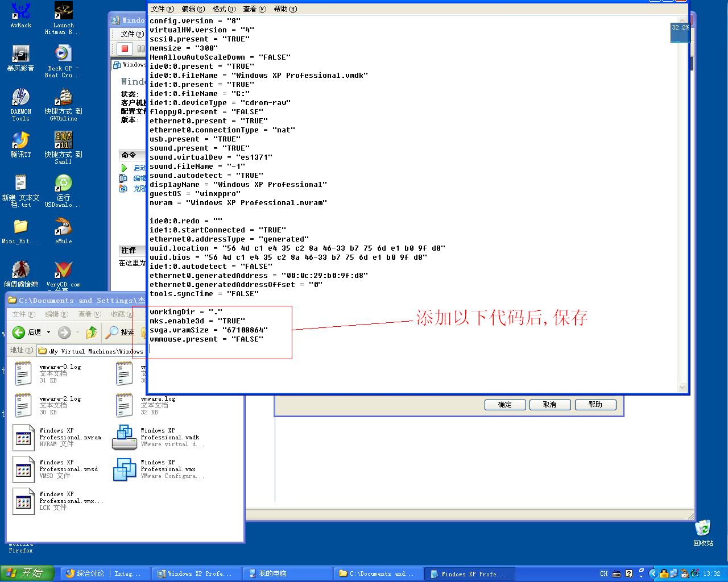This screenshot has width=728, height=582.
Task: Click the Up folder icon in Explorer toolbar
Action: [x=91, y=332]
